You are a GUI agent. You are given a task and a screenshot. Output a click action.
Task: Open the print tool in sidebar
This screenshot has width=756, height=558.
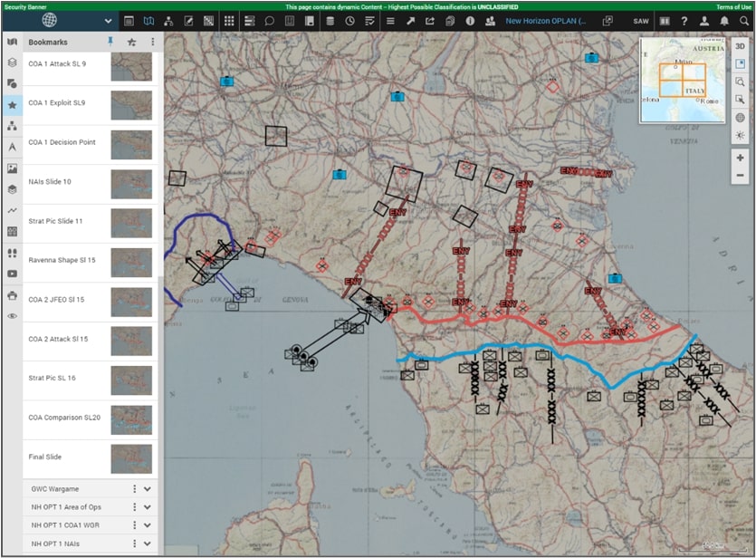coord(12,294)
